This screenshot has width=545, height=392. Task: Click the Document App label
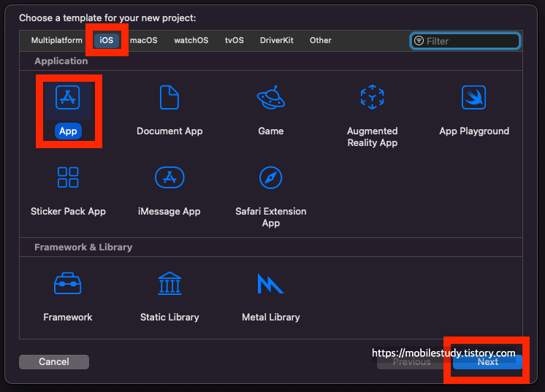click(x=169, y=131)
